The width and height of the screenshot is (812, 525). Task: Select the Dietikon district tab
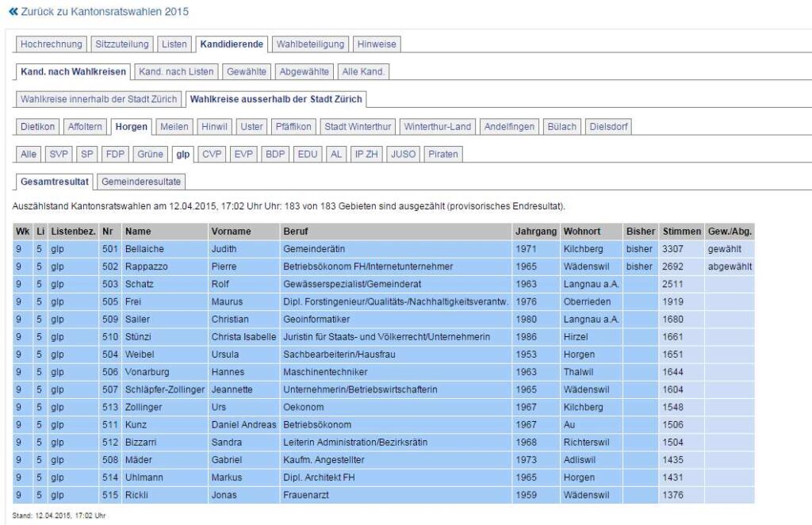pyautogui.click(x=38, y=127)
